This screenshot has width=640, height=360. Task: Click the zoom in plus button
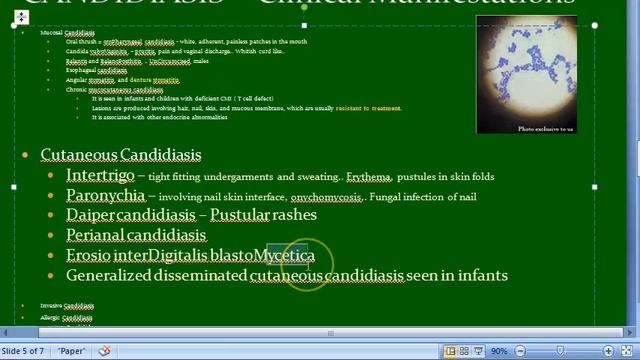608,351
